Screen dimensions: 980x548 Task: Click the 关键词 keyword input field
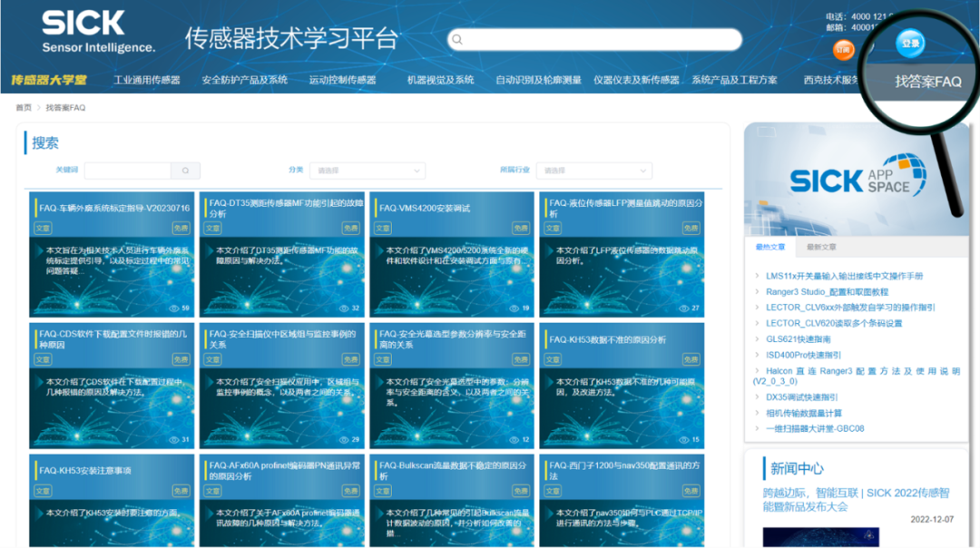pyautogui.click(x=128, y=171)
